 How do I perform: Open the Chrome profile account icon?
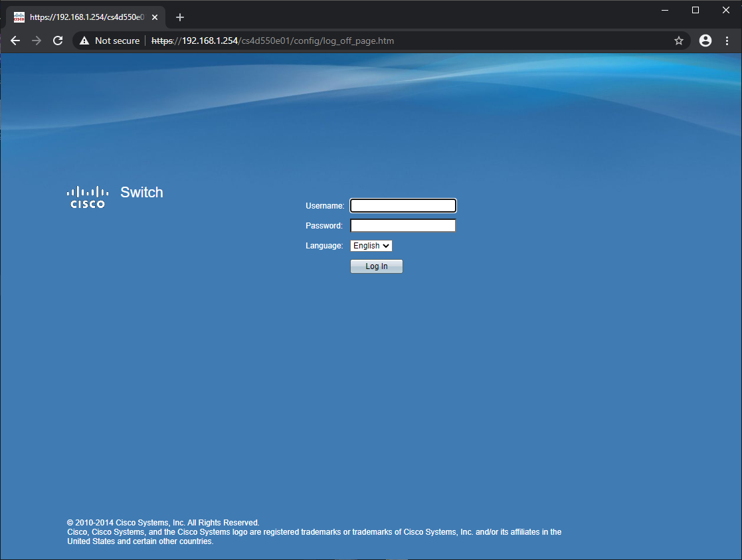pos(705,41)
